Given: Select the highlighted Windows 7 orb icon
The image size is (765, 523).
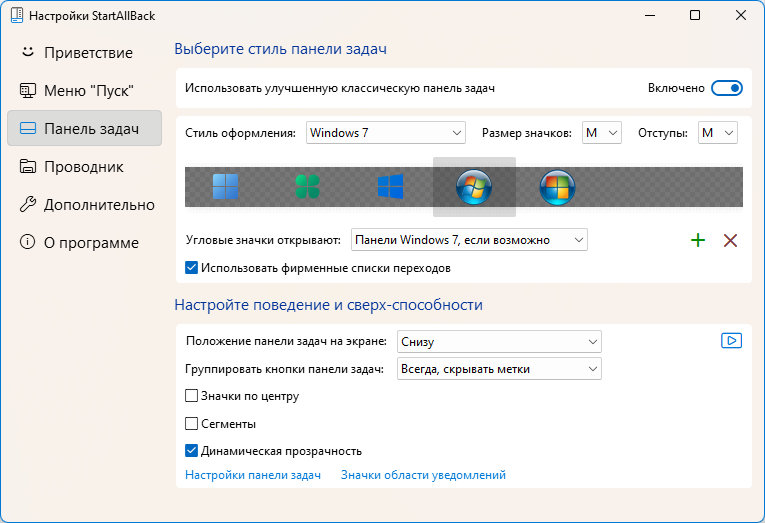Looking at the screenshot, I should tap(474, 187).
